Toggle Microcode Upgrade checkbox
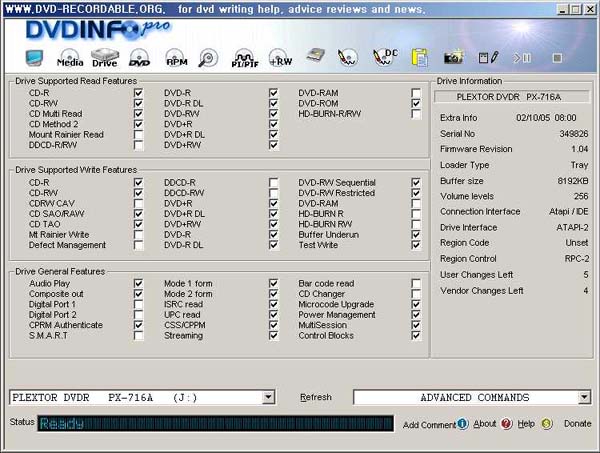Viewport: 600px width, 453px height. tap(416, 304)
